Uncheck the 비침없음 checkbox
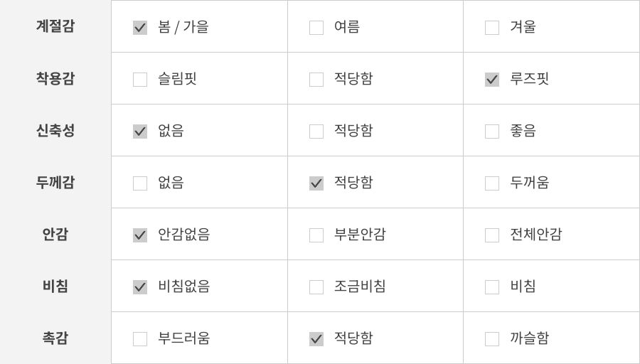This screenshot has height=364, width=640. (x=140, y=287)
